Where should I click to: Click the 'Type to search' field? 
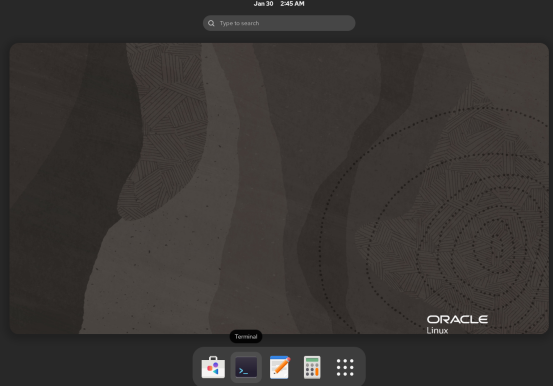click(x=279, y=23)
